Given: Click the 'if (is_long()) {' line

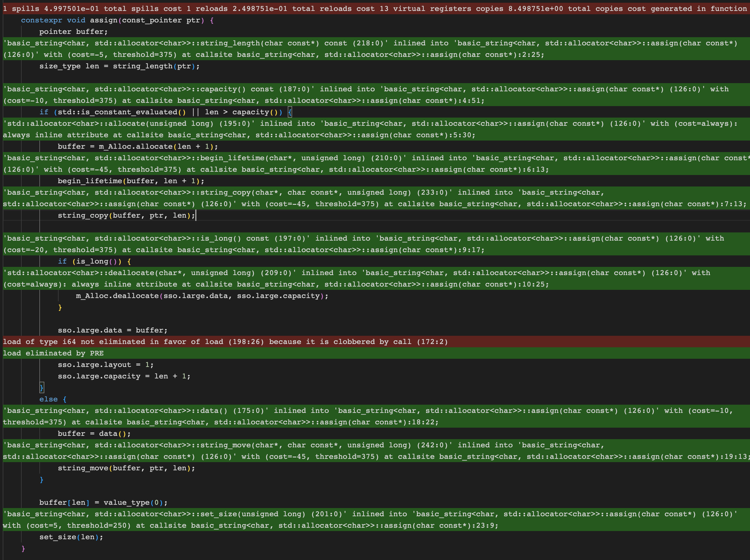Looking at the screenshot, I should coord(95,261).
